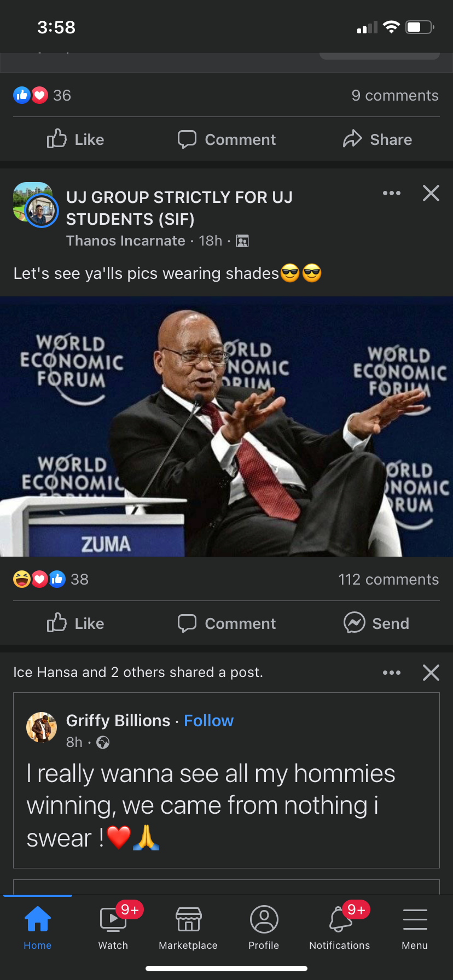Screen dimensions: 453x980
Task: Dismiss the Ice Hansa shared post
Action: 431,673
